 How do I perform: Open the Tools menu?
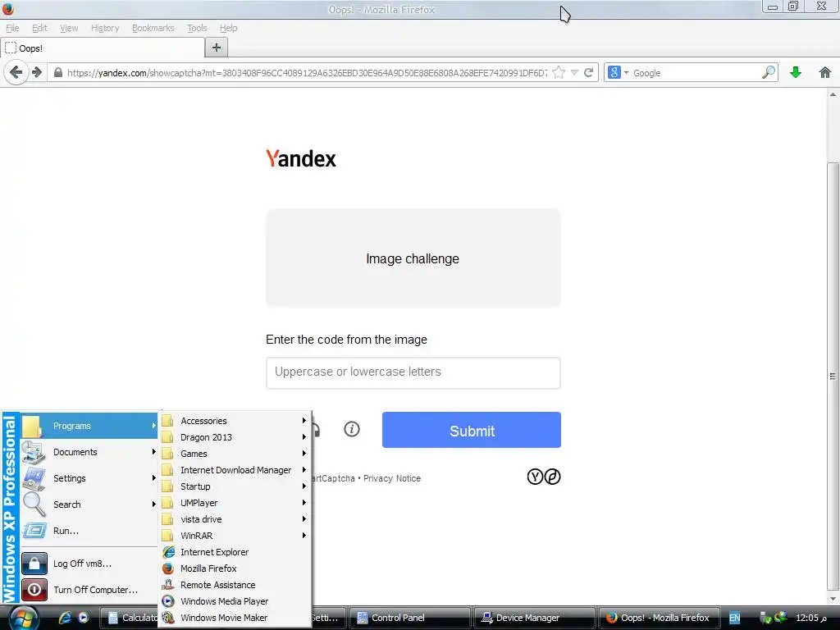tap(197, 28)
